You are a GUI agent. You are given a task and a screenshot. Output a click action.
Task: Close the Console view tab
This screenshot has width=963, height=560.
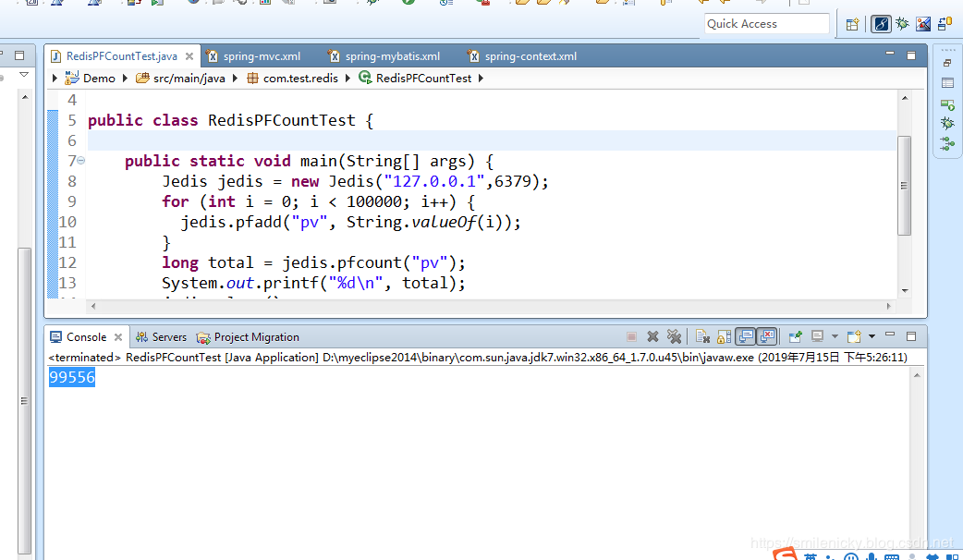118,337
